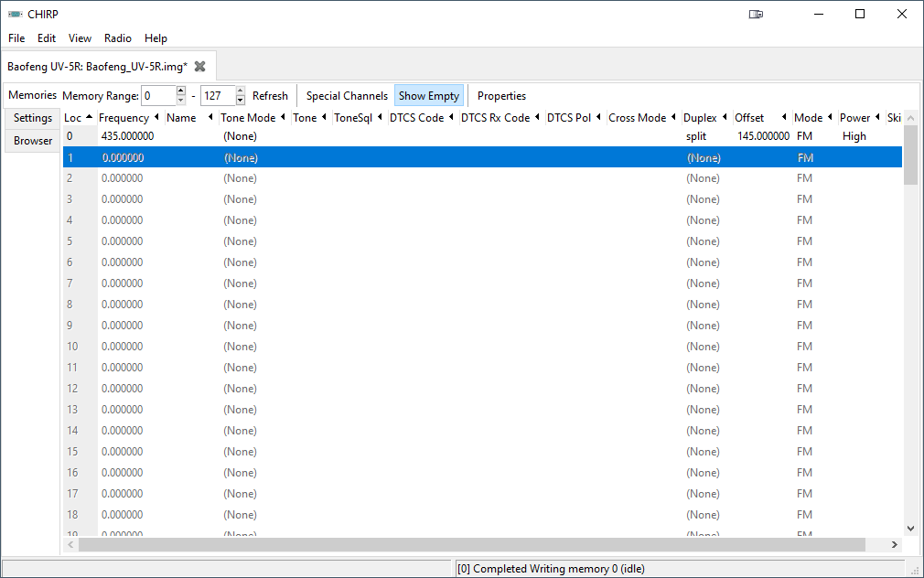Click the DTCS Code column arrow
The height and width of the screenshot is (578, 924).
(451, 117)
